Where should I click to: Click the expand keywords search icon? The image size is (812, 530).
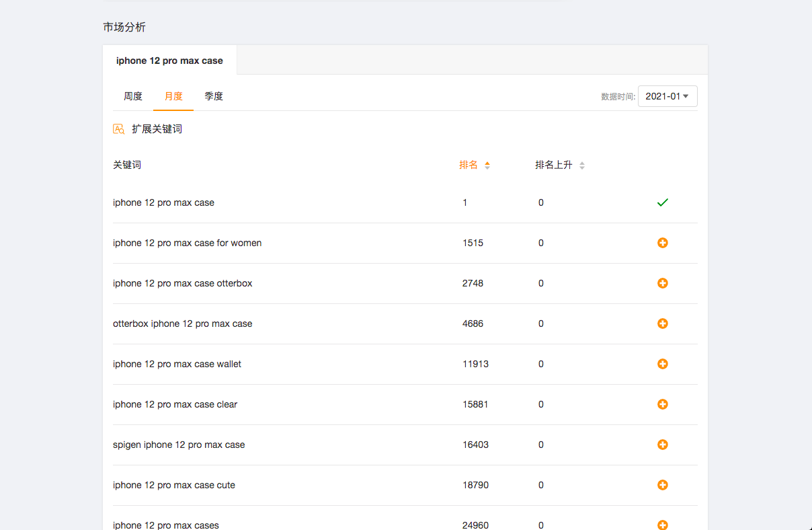click(x=119, y=129)
